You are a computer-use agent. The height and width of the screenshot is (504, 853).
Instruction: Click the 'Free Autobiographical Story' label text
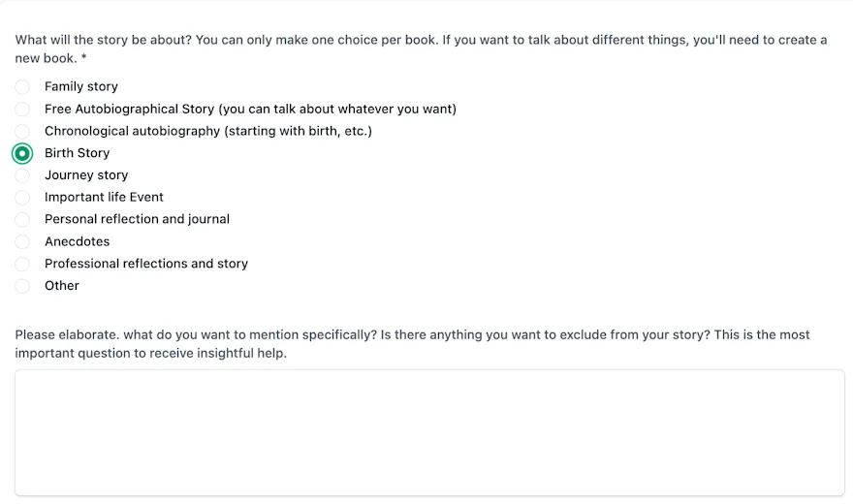[250, 110]
